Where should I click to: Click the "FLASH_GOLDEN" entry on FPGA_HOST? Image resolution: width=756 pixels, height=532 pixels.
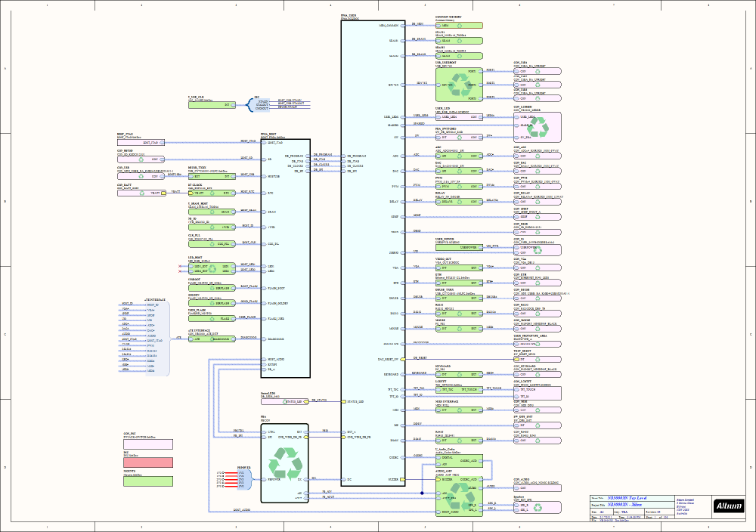tap(278, 304)
